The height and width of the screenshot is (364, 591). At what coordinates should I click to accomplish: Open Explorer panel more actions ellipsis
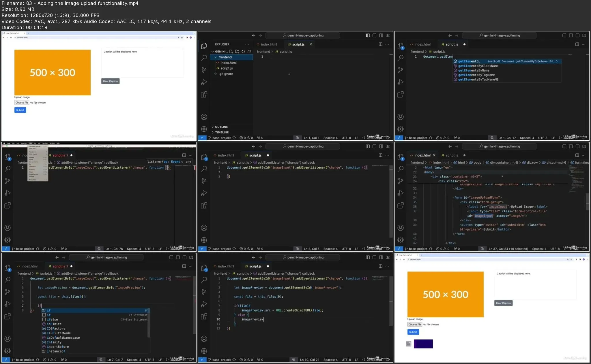tap(247, 44)
